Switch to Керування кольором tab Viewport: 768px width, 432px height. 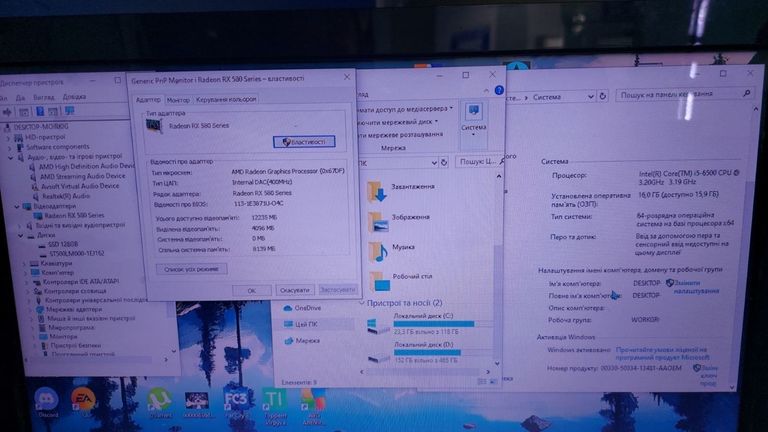pyautogui.click(x=226, y=99)
